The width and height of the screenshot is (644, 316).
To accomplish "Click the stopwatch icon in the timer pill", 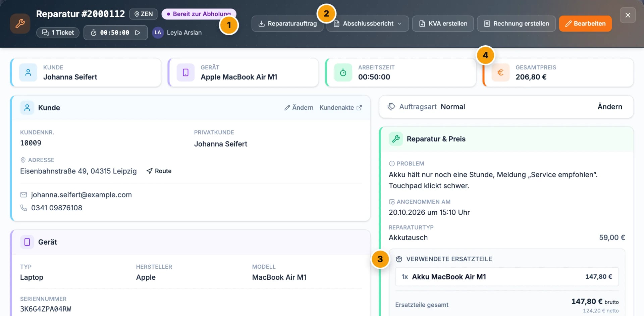I will [94, 33].
